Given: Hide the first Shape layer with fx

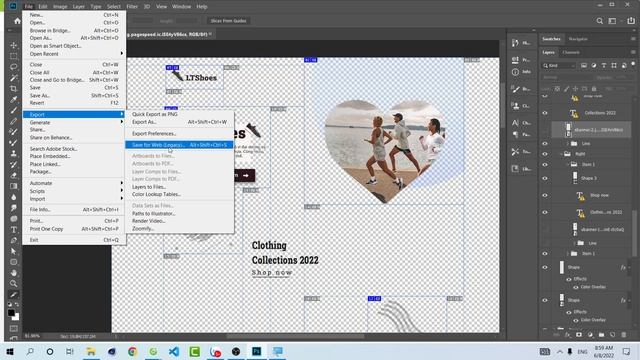Looking at the screenshot, I should 545,267.
